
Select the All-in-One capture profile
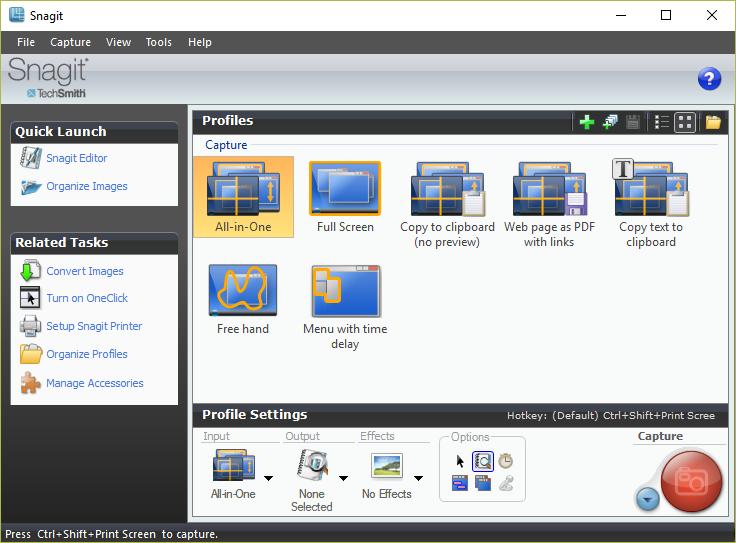click(x=243, y=197)
